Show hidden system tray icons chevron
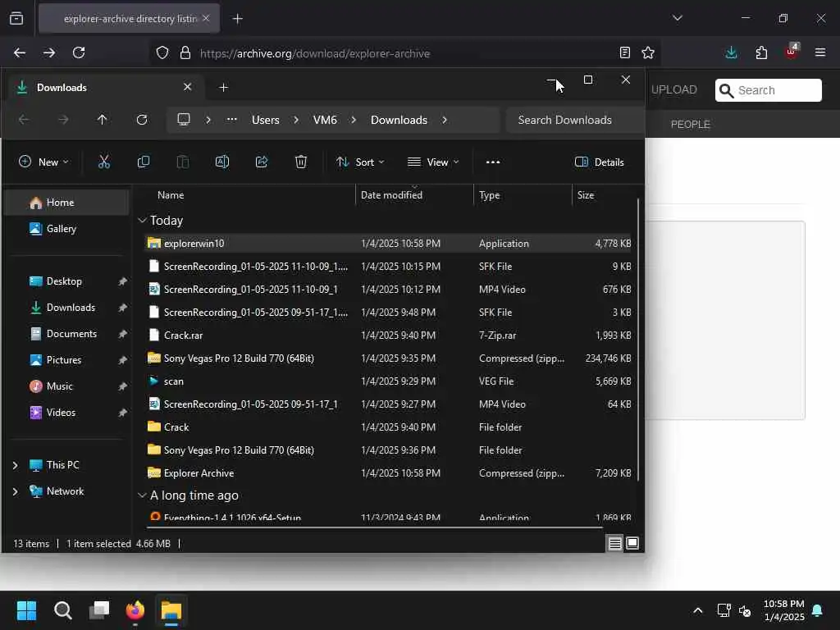840x630 pixels. point(697,610)
